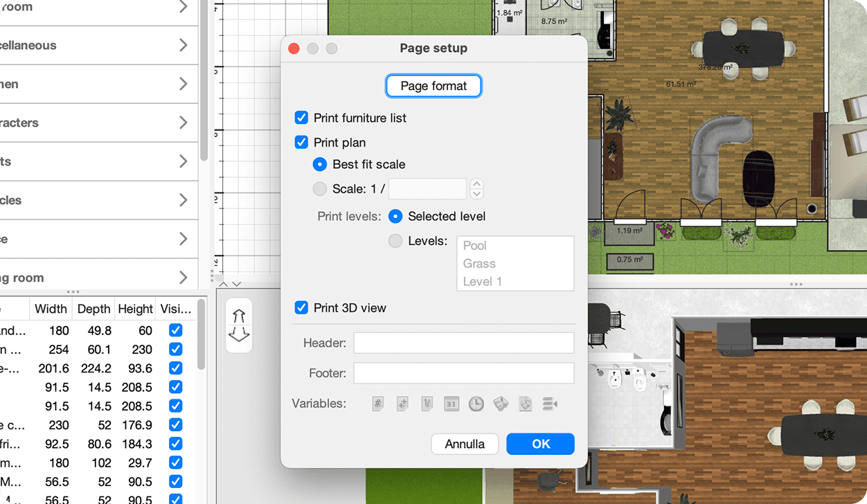The image size is (867, 504).
Task: Expand the Characters category chevron
Action: coord(183,123)
